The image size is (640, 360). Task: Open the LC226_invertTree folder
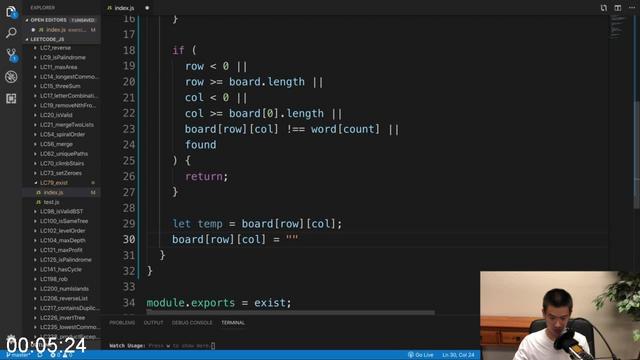(62, 318)
